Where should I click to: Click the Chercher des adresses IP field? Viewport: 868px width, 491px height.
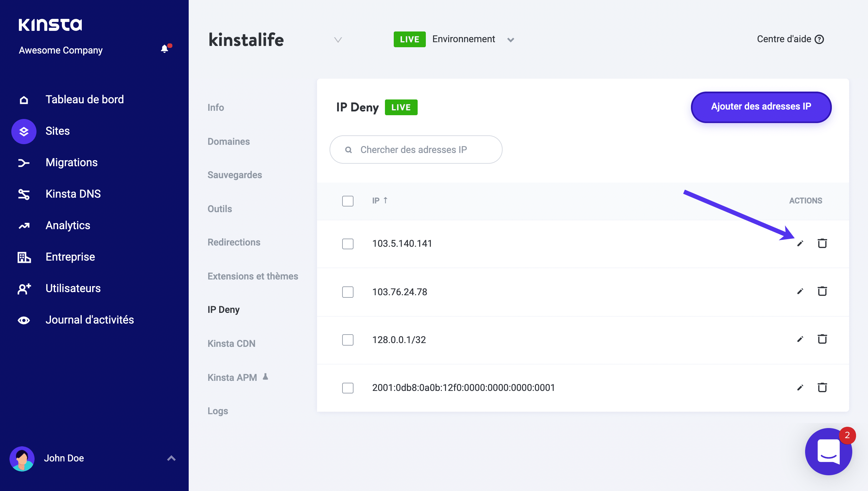click(416, 150)
